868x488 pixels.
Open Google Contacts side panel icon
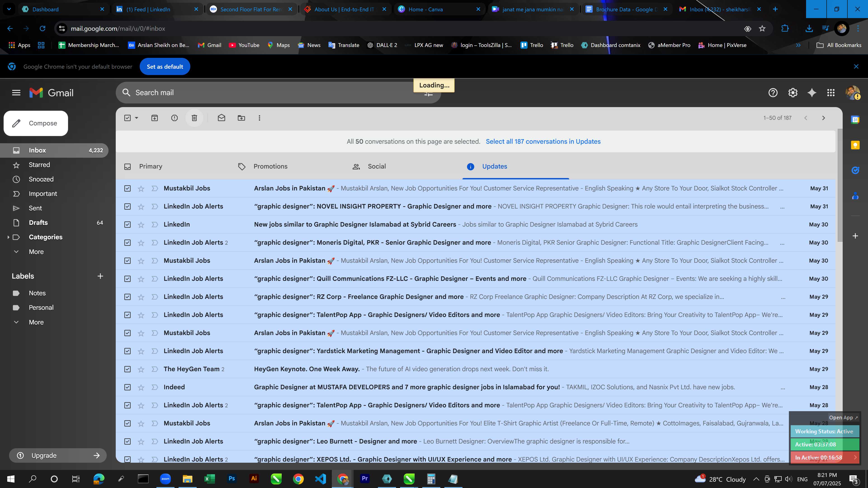click(855, 196)
